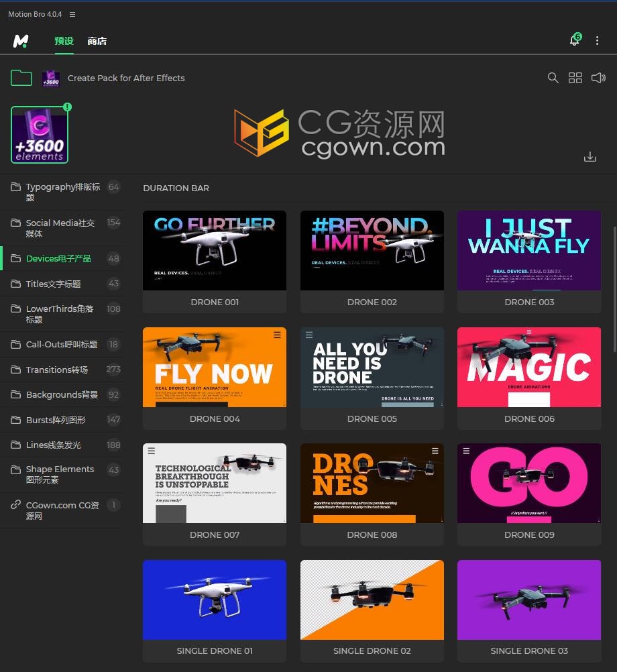Switch to the 商店 store tab
The height and width of the screenshot is (672, 617).
tap(97, 41)
